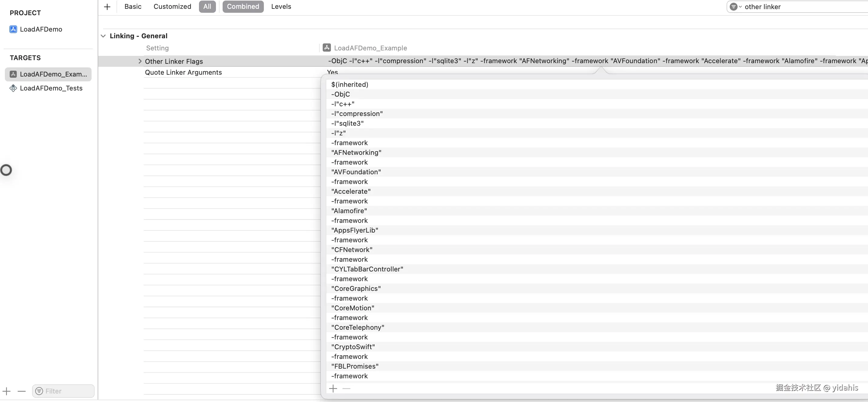Click the plus icon to add build setting
Screen dimensions: 868x402
pos(107,7)
